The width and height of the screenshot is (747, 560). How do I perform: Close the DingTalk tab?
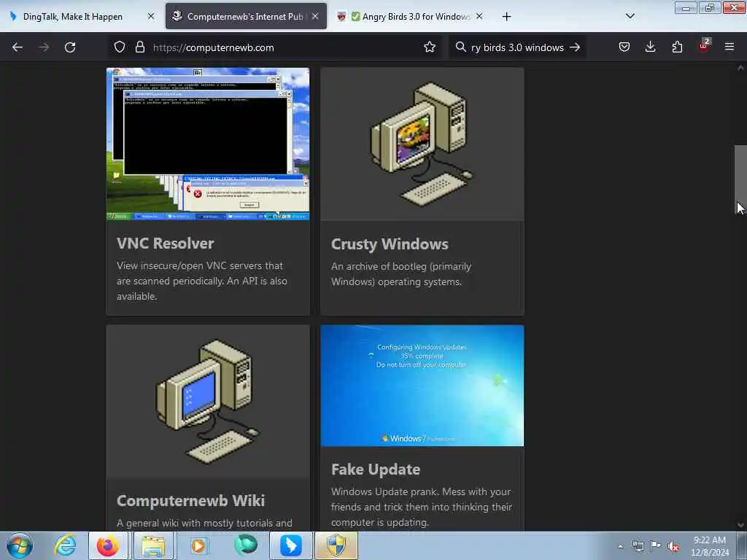pyautogui.click(x=151, y=16)
